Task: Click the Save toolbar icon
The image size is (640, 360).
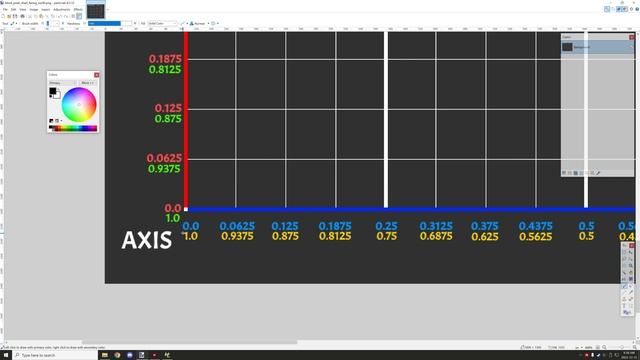Action: (15, 16)
